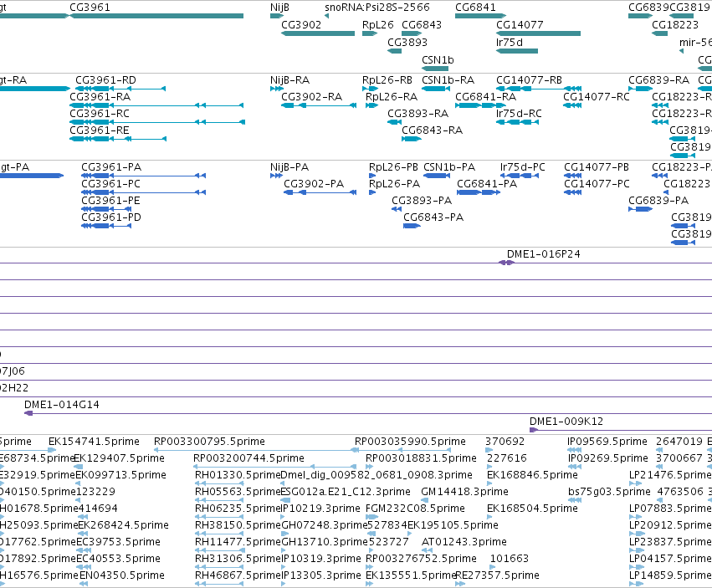Click EST RP003018831.5prime
712x588 pixels.
coord(422,458)
